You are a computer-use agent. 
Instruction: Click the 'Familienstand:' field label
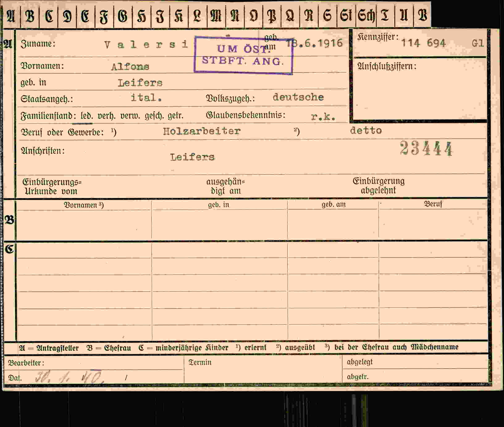[48, 116]
